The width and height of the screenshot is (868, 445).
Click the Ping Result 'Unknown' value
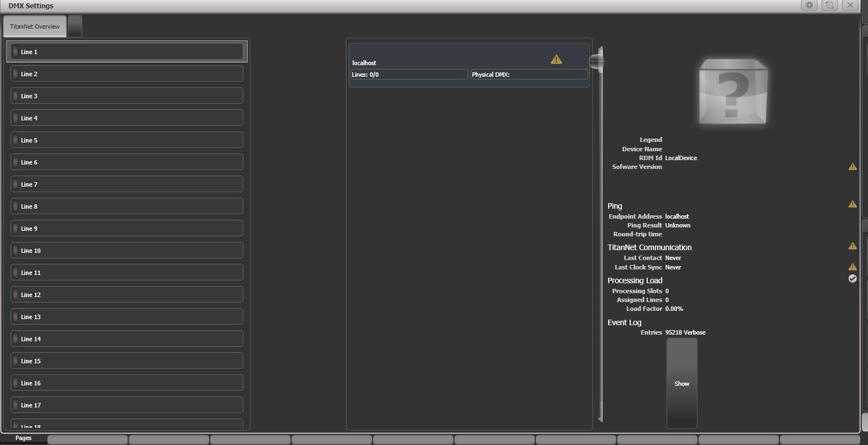click(x=678, y=225)
